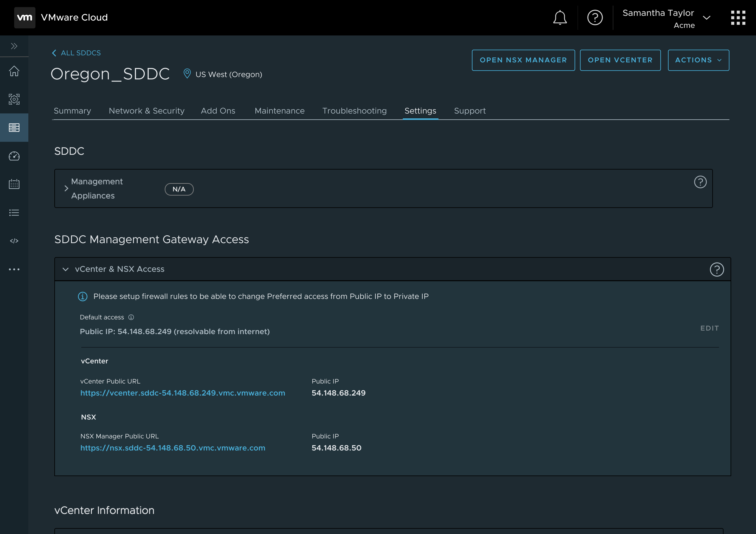This screenshot has width=756, height=534.
Task: Open the list sidebar icon
Action: [14, 213]
